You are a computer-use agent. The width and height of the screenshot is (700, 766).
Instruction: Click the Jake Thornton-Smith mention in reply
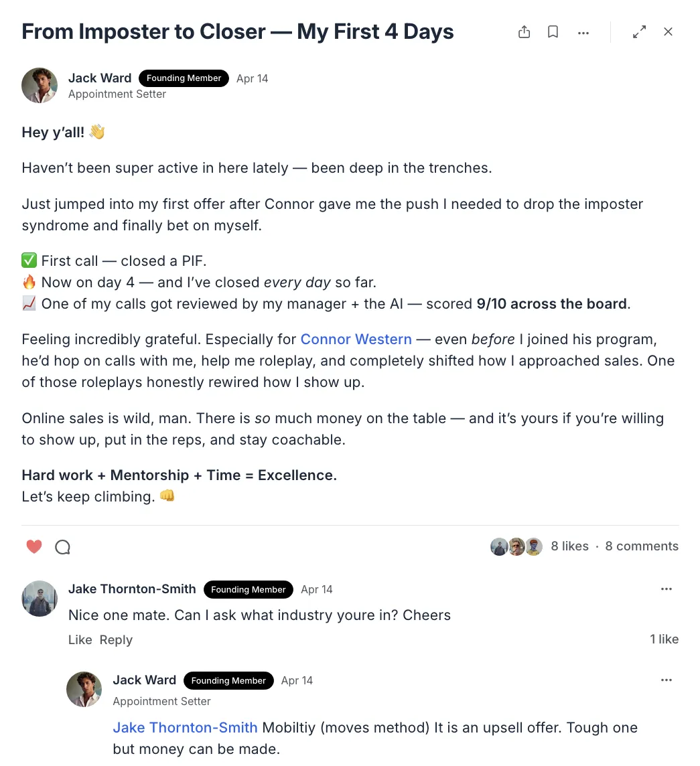click(x=186, y=727)
